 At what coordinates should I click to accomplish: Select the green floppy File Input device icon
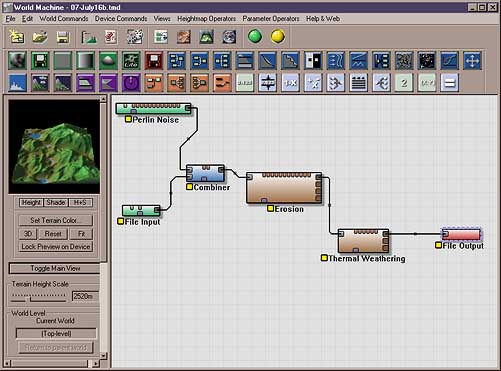tap(40, 61)
